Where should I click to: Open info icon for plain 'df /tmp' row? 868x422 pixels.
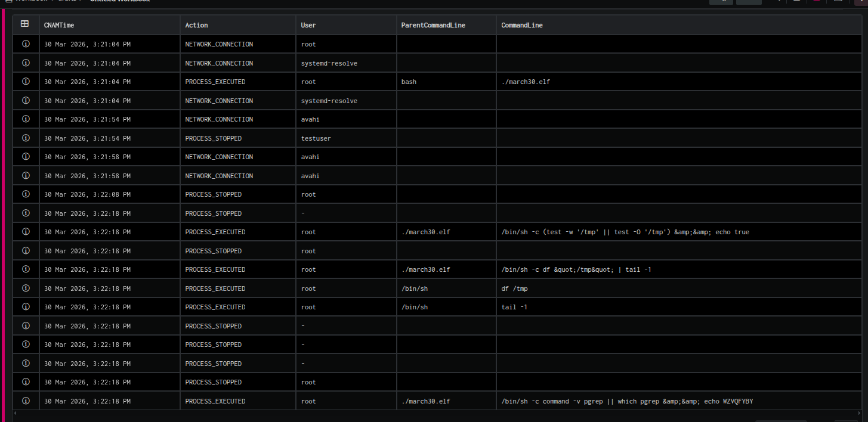pyautogui.click(x=26, y=288)
